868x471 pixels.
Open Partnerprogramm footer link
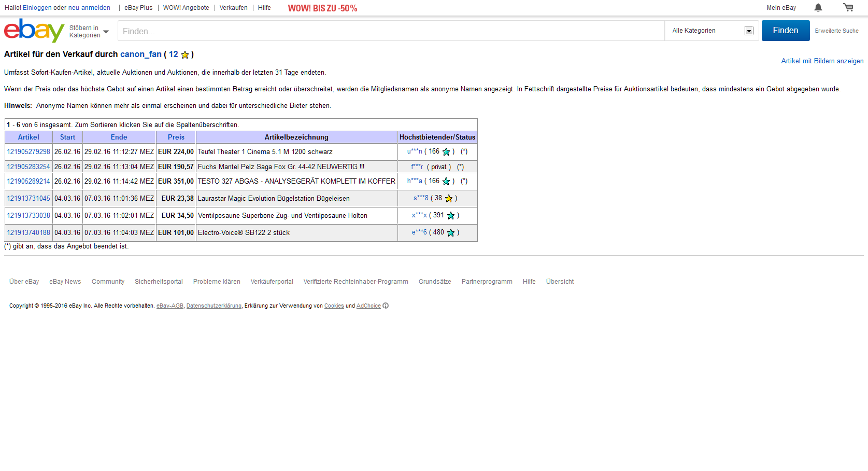(487, 282)
